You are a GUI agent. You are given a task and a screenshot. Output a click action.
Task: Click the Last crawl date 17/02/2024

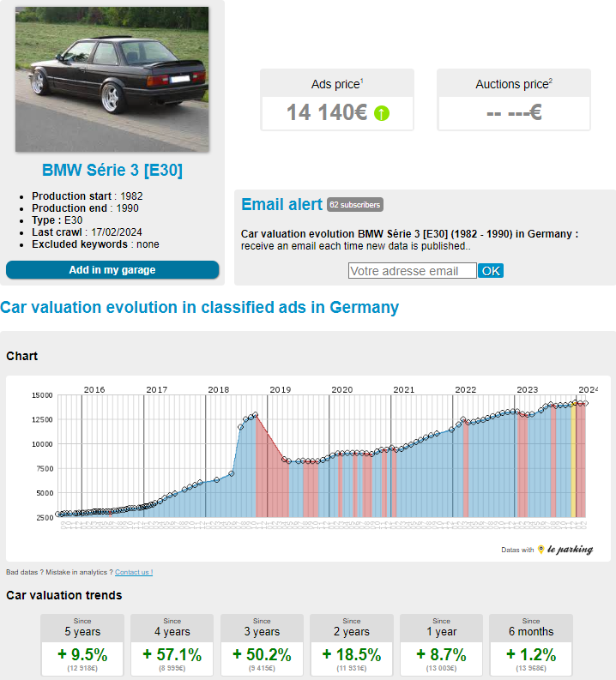click(x=117, y=232)
